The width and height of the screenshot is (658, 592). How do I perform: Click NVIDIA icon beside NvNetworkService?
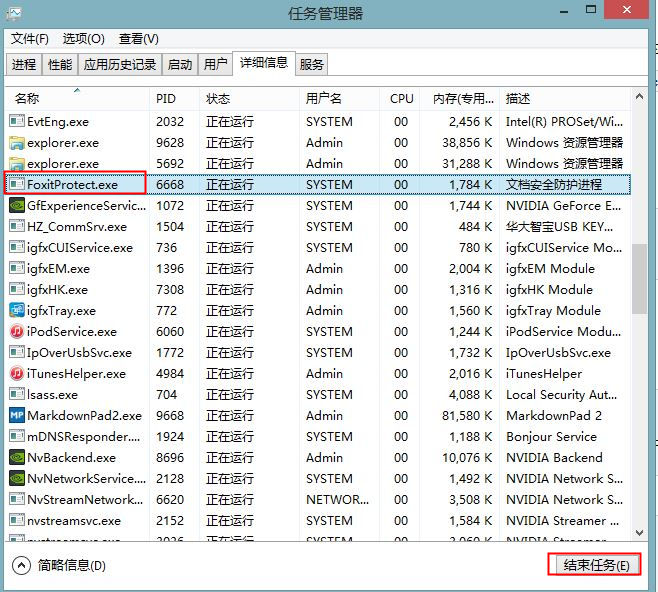click(x=17, y=478)
